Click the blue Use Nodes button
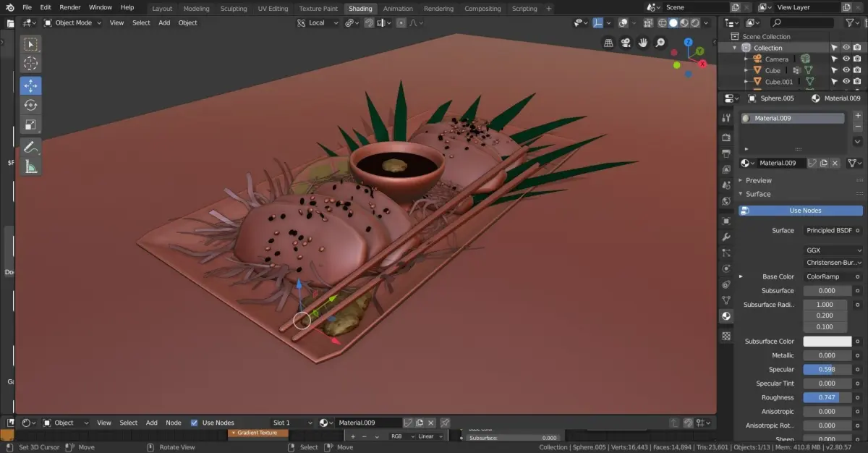 coord(800,211)
